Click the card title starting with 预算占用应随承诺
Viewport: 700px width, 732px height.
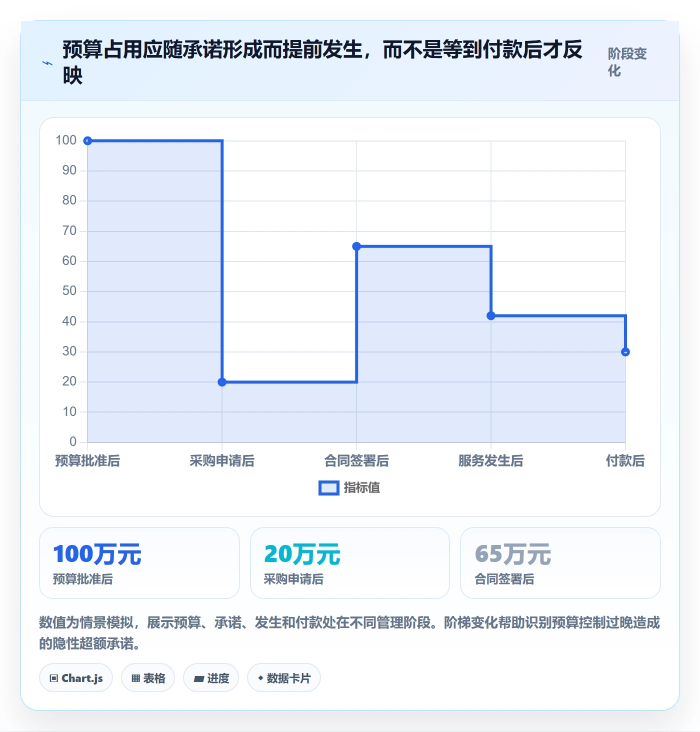click(322, 62)
